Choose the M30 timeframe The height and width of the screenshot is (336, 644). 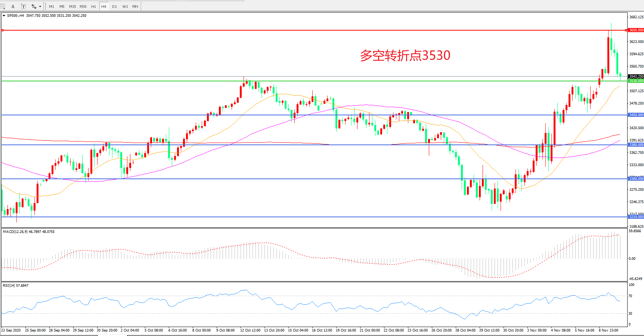(x=83, y=6)
